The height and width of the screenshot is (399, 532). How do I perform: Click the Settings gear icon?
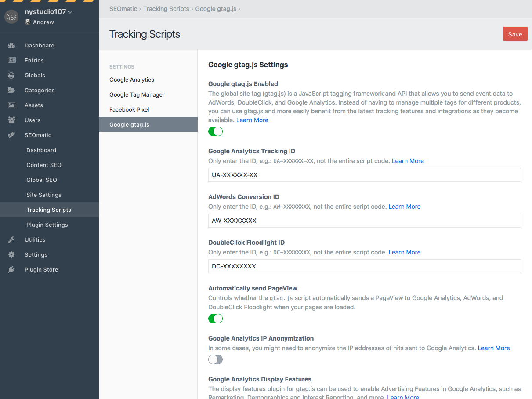pos(11,254)
